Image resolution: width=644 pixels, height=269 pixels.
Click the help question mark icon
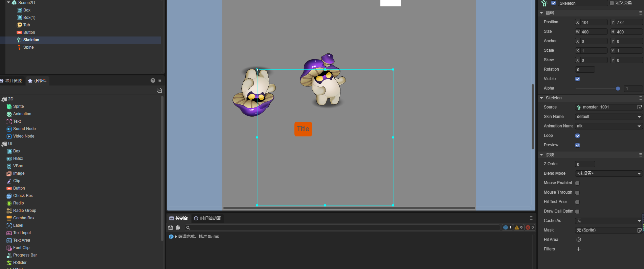[153, 80]
